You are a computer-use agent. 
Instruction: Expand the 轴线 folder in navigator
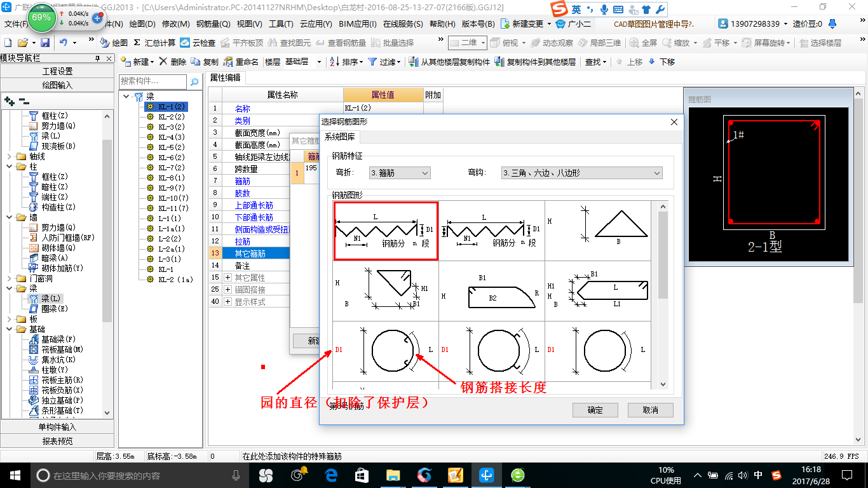[10, 156]
